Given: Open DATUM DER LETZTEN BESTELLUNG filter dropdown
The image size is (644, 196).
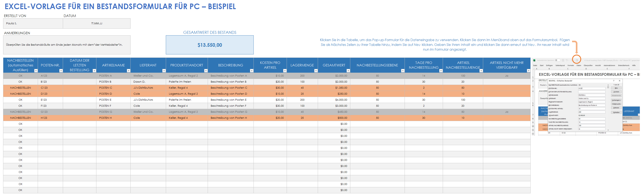Looking at the screenshot, I should [94, 71].
